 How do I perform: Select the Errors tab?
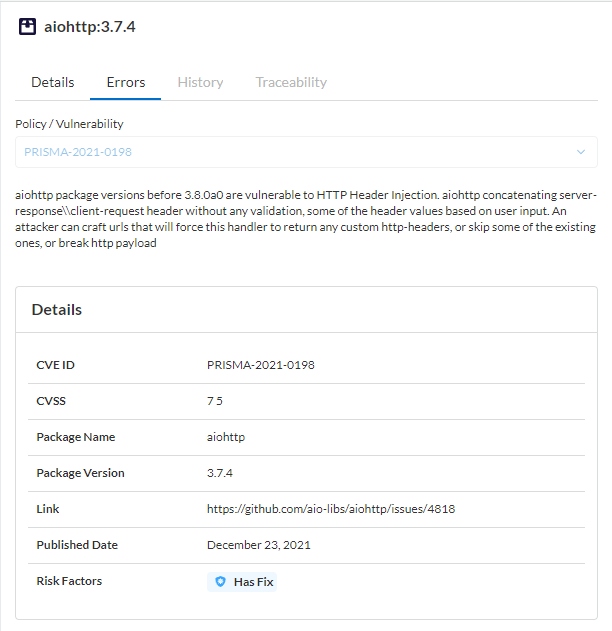[125, 82]
